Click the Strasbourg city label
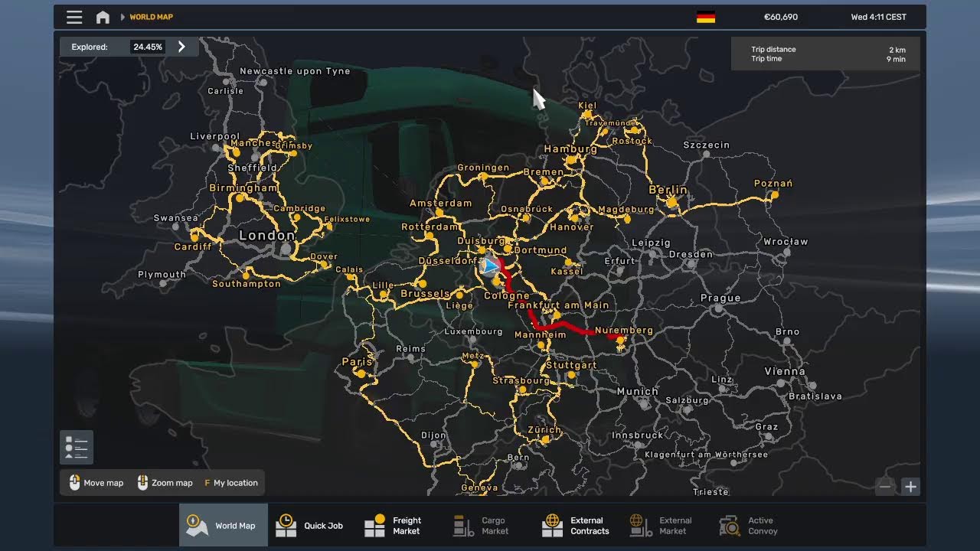 point(521,380)
